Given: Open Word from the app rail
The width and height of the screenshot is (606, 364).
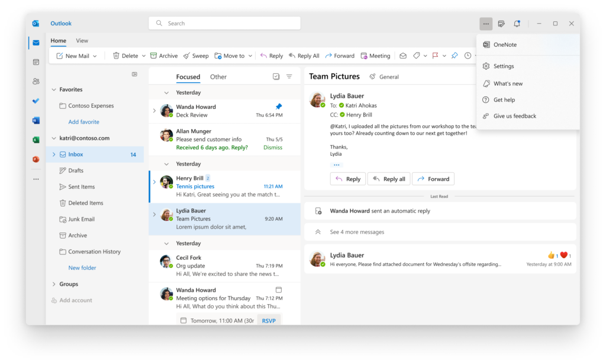Looking at the screenshot, I should point(36,120).
